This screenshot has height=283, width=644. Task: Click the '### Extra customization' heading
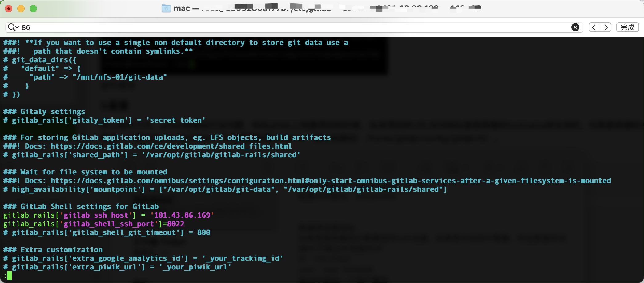(x=53, y=250)
